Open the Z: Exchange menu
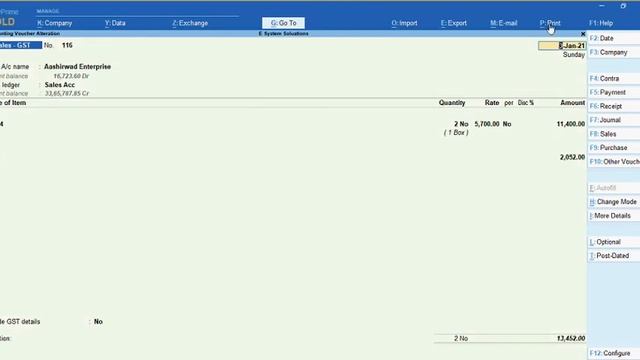 pyautogui.click(x=190, y=23)
